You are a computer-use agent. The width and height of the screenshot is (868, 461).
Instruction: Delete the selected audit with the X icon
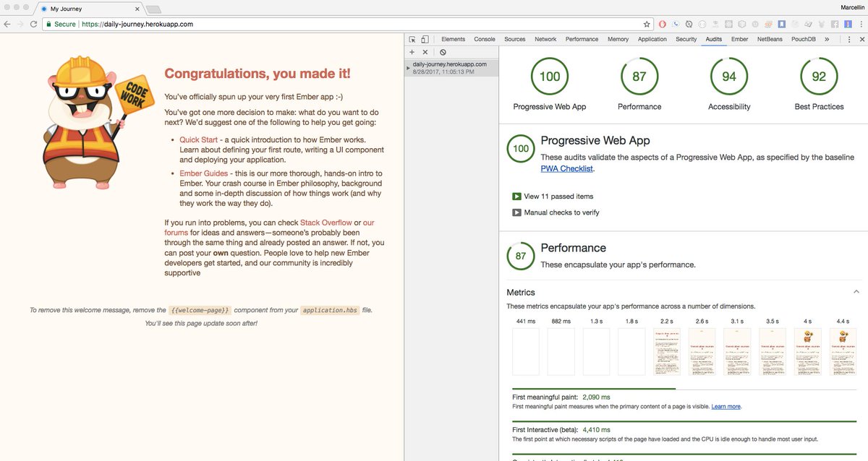pos(425,52)
